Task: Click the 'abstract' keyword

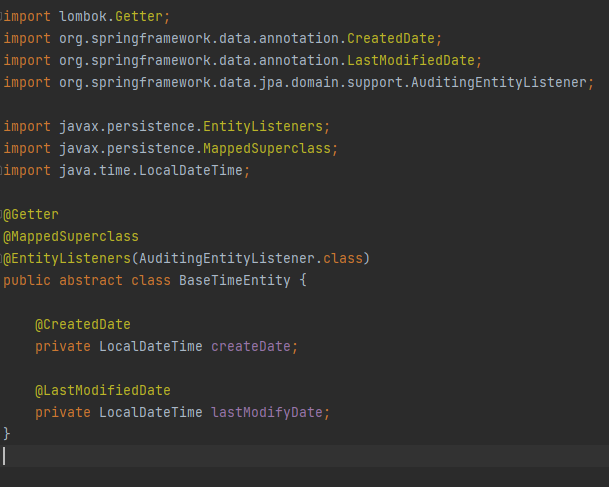Action: tap(91, 280)
